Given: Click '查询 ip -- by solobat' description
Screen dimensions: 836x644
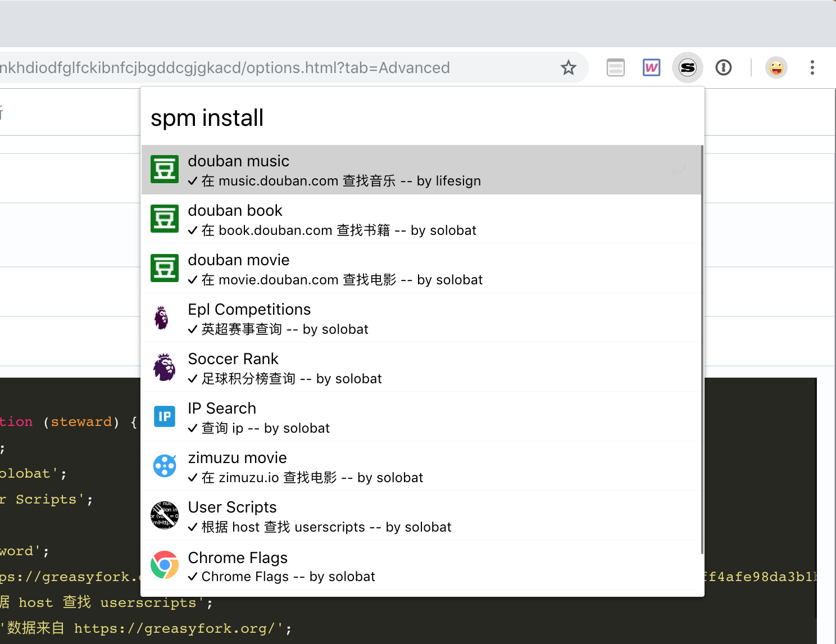Looking at the screenshot, I should pyautogui.click(x=265, y=428).
